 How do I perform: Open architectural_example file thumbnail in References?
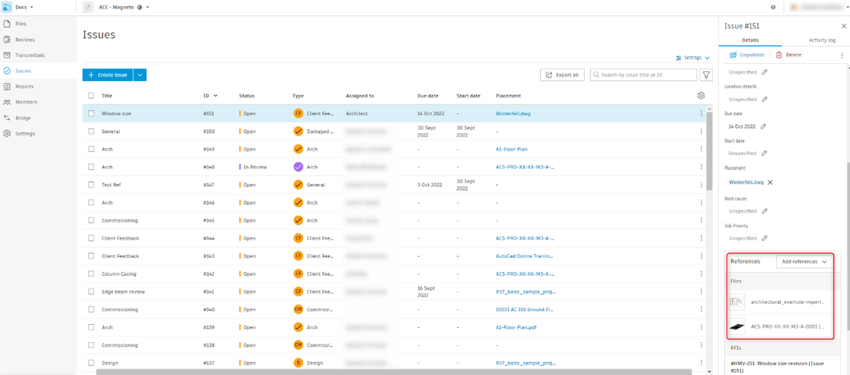[737, 301]
